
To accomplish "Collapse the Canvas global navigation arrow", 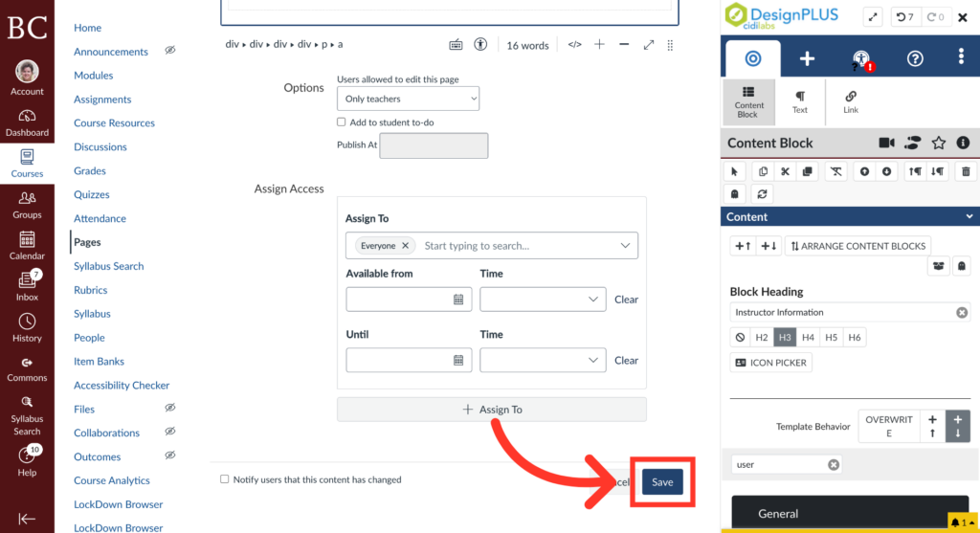I will [x=27, y=519].
